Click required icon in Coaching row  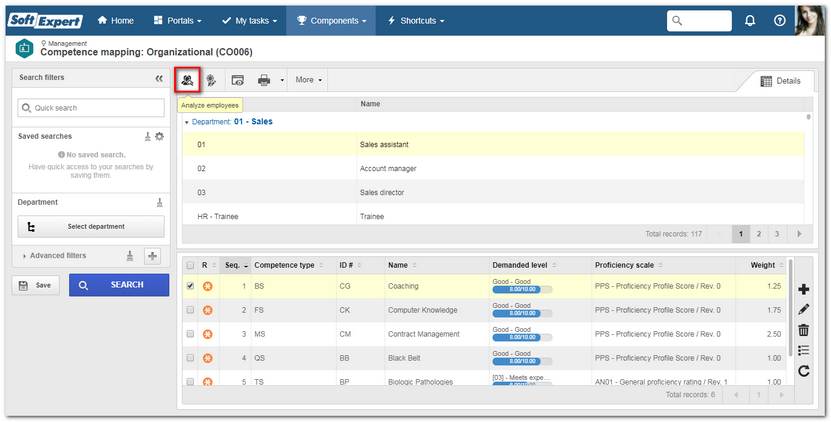pyautogui.click(x=208, y=286)
